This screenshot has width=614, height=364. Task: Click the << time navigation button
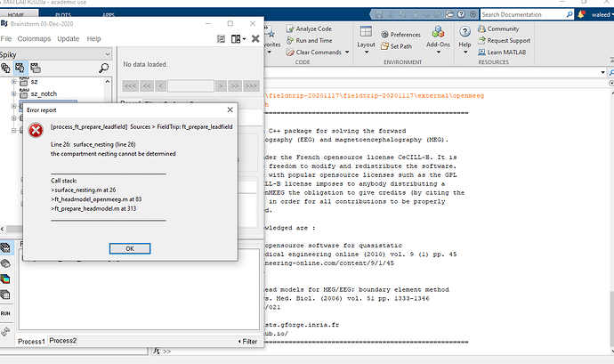pos(147,85)
